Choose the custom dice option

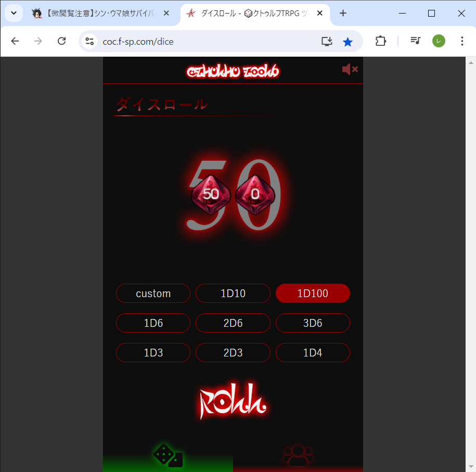coord(153,293)
